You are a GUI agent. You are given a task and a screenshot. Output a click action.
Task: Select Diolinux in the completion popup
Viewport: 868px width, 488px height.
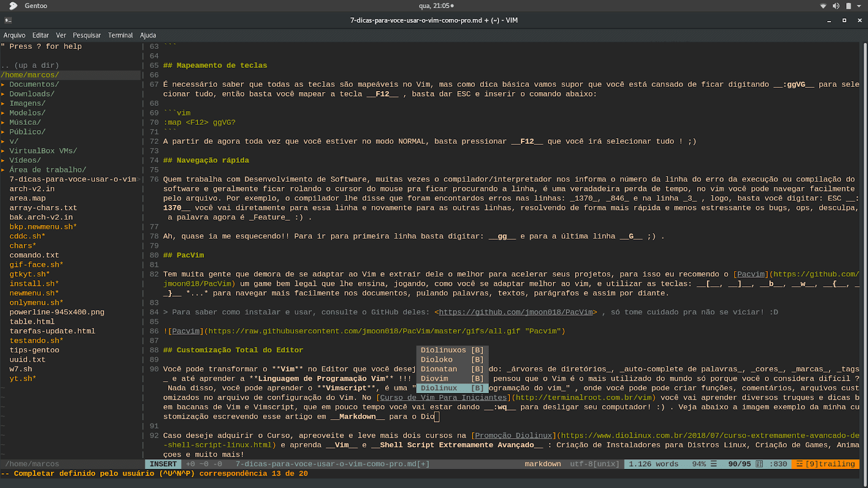[439, 388]
